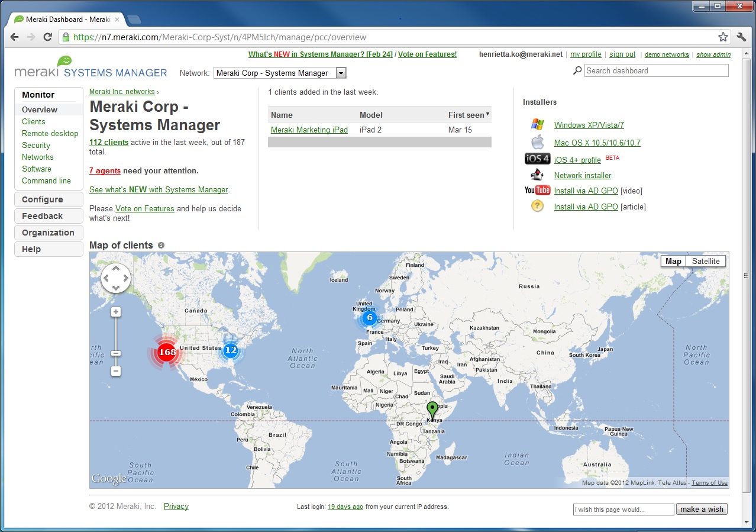Open the Meraki Marketing iPad link
Viewport: 756px width, 532px height.
(x=309, y=130)
